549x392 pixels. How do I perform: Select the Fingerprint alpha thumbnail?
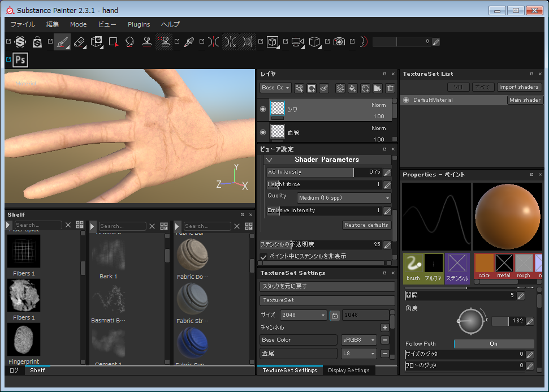pos(24,339)
